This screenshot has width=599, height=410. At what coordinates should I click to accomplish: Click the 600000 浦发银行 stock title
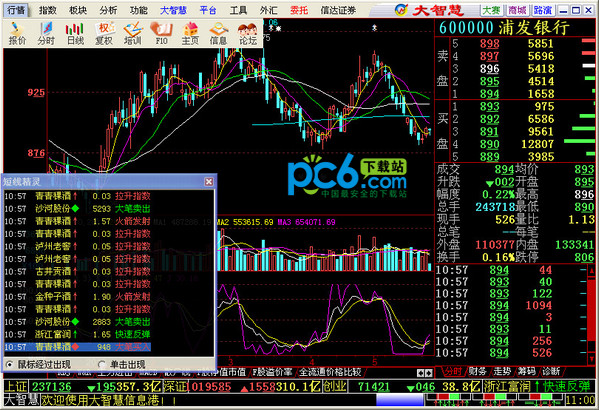point(504,28)
